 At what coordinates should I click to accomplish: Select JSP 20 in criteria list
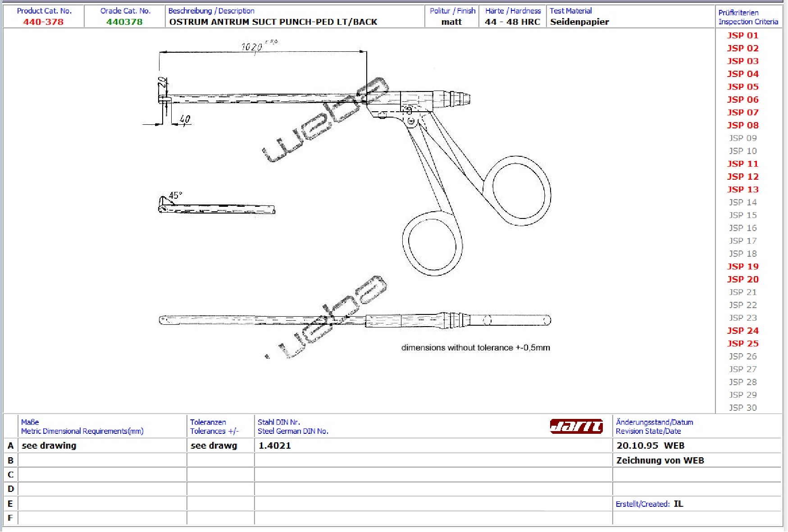(x=742, y=279)
